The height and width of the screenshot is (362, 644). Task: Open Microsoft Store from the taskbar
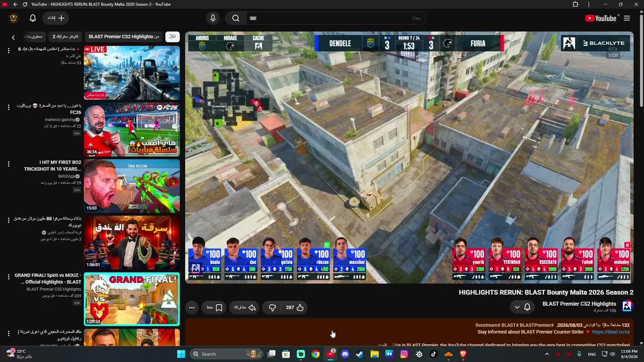[x=286, y=354]
